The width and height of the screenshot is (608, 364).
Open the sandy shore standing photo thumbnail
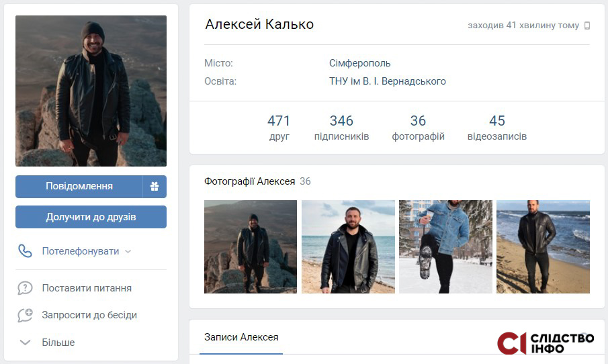[543, 246]
